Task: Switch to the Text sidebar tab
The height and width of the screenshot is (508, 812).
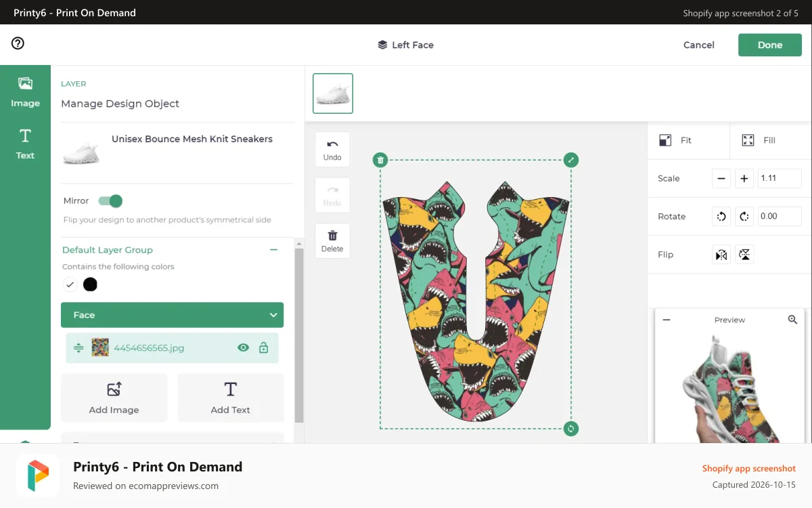Action: (x=25, y=144)
